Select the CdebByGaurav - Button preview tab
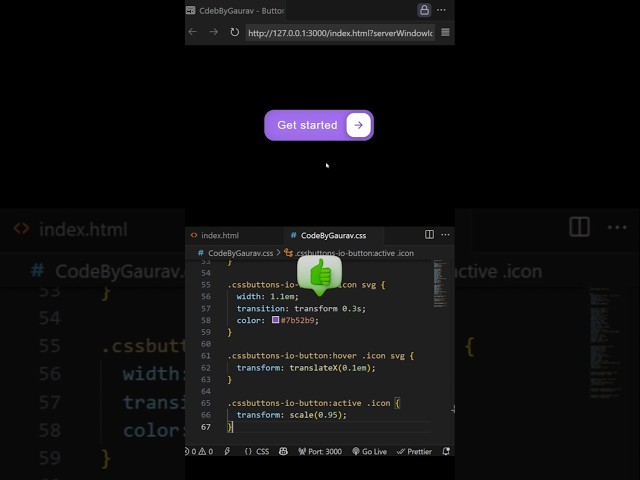 click(236, 11)
